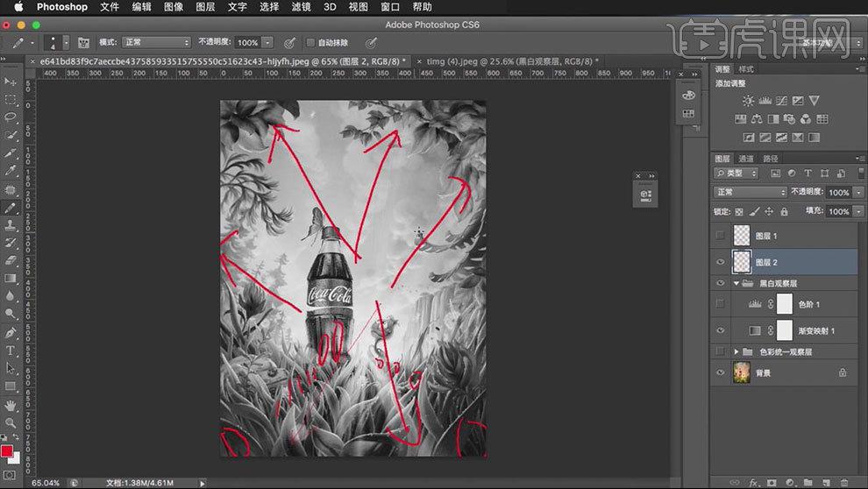The image size is (868, 489).
Task: Open the 图像 menu
Action: coord(174,7)
